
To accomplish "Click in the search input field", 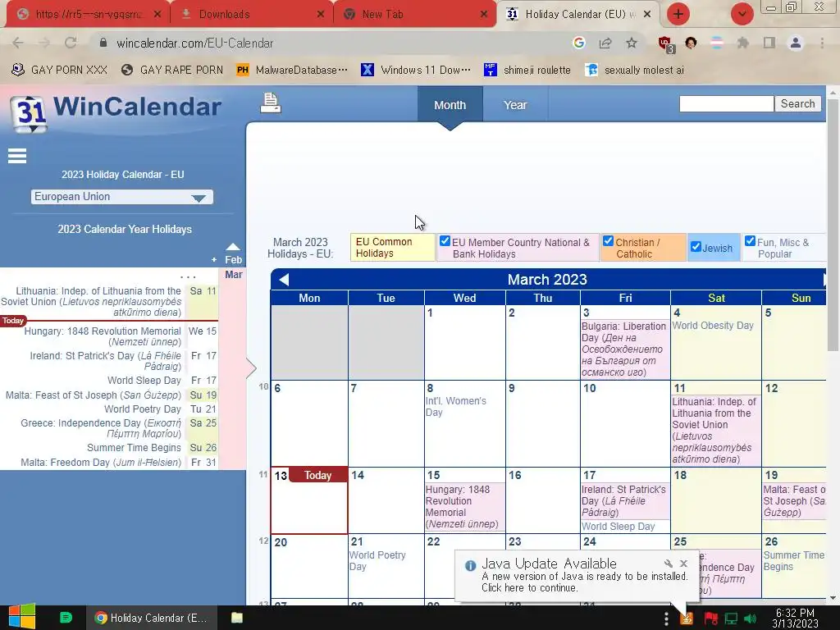I will tap(727, 103).
